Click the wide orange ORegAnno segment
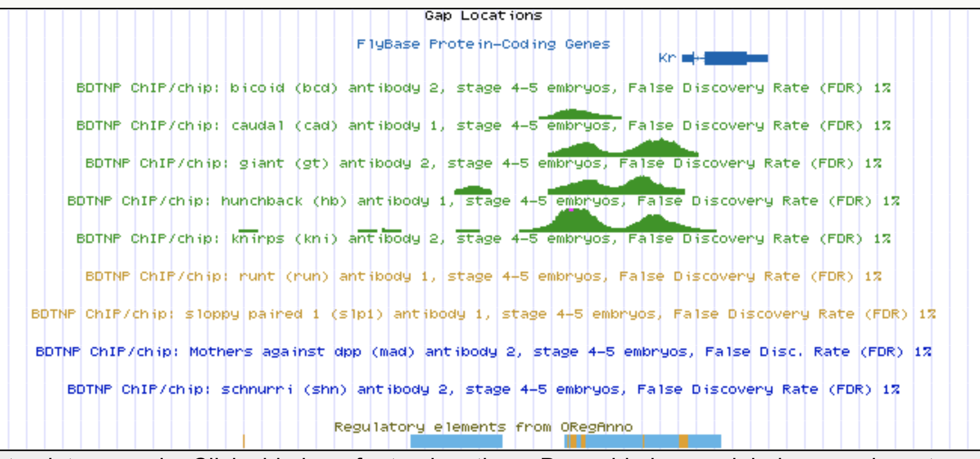This screenshot has height=459, width=980. pyautogui.click(x=683, y=441)
